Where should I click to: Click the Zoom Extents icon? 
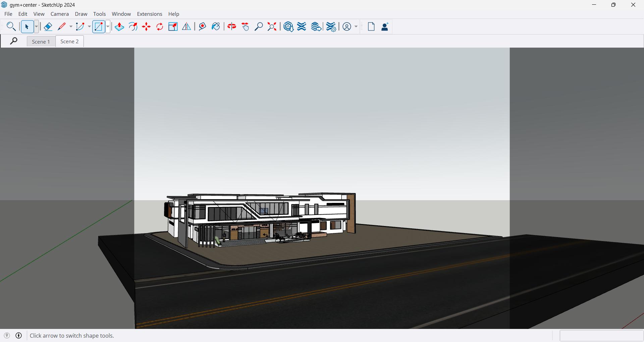pyautogui.click(x=272, y=27)
